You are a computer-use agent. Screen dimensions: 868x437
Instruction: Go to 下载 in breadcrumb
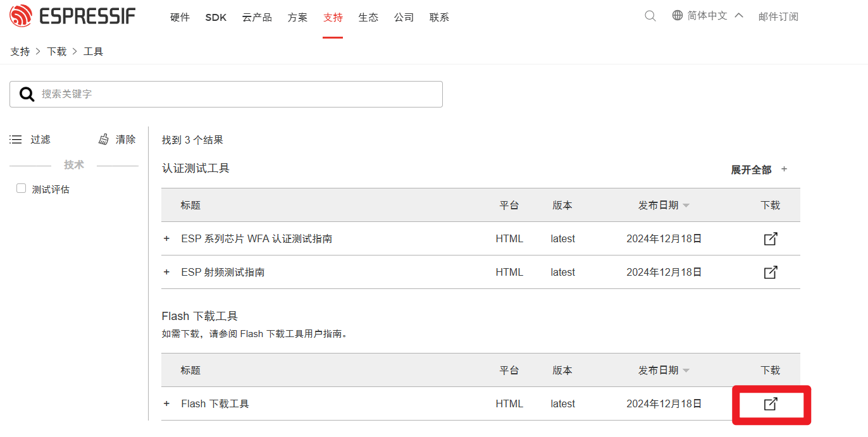pyautogui.click(x=56, y=52)
